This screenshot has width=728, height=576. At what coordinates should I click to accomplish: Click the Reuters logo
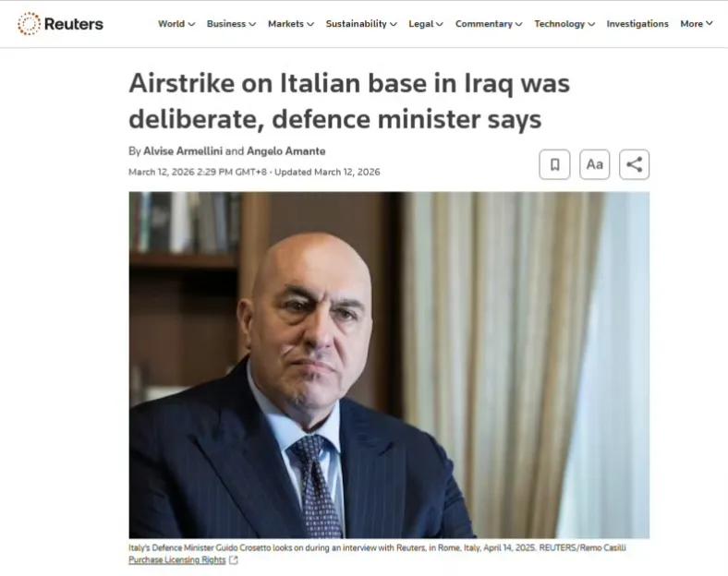coord(60,24)
